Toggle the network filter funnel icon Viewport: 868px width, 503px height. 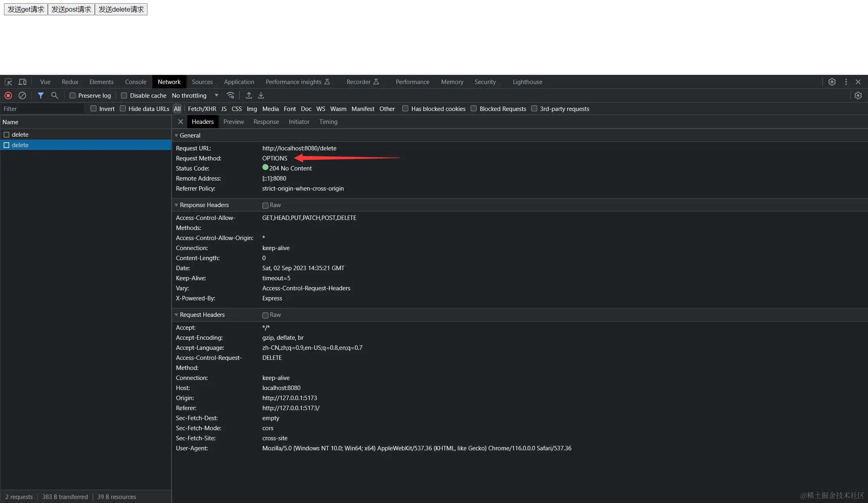tap(41, 96)
